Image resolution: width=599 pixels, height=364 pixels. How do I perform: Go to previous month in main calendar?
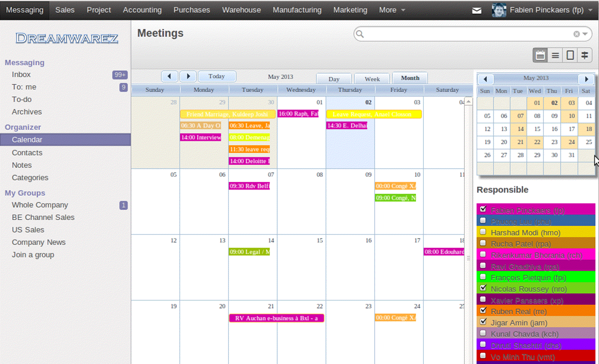click(170, 76)
